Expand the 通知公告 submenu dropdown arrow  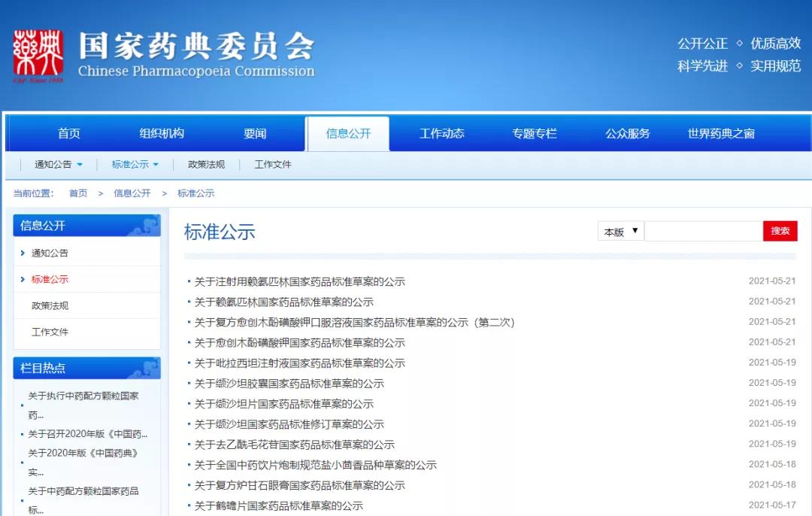click(x=80, y=165)
